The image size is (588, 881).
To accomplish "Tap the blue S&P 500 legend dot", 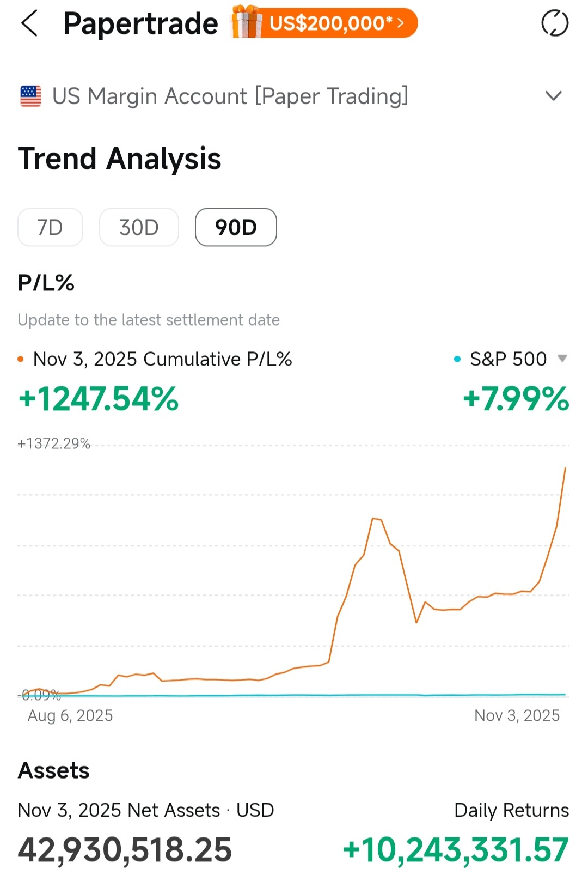I will tap(457, 359).
